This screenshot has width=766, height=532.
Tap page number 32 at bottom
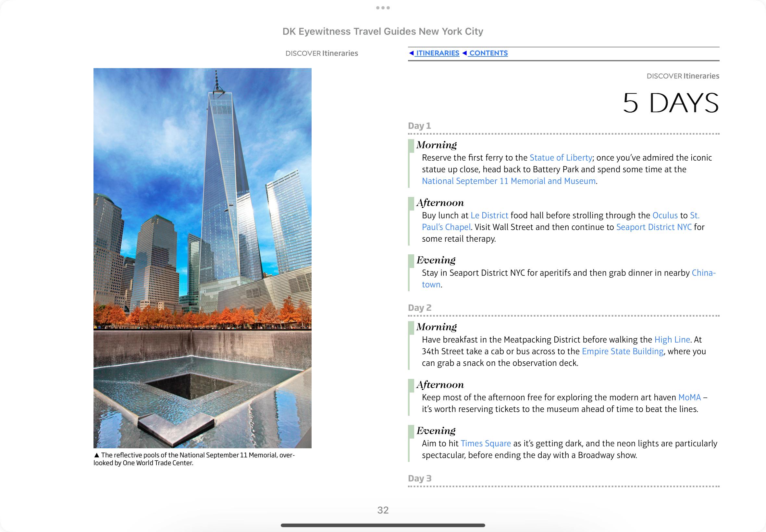click(x=383, y=510)
